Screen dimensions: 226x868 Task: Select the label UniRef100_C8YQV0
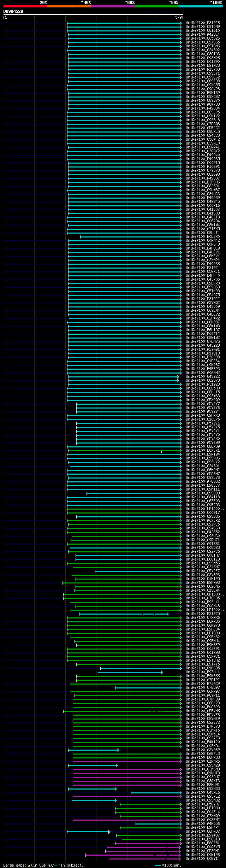point(203,100)
